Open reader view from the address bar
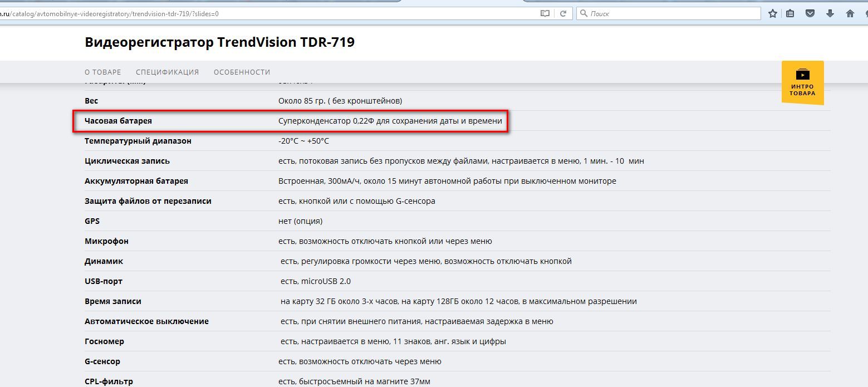868x387 pixels. coord(545,13)
